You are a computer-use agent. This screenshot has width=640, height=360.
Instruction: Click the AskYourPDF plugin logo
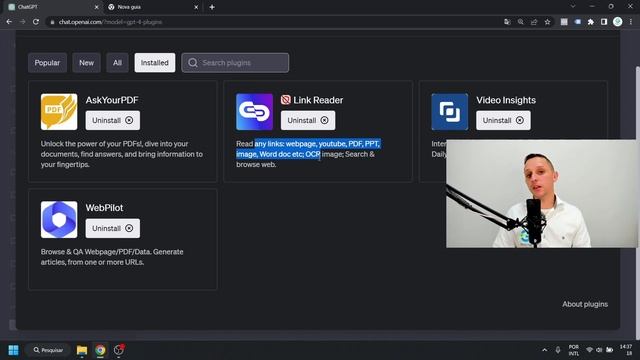[59, 112]
